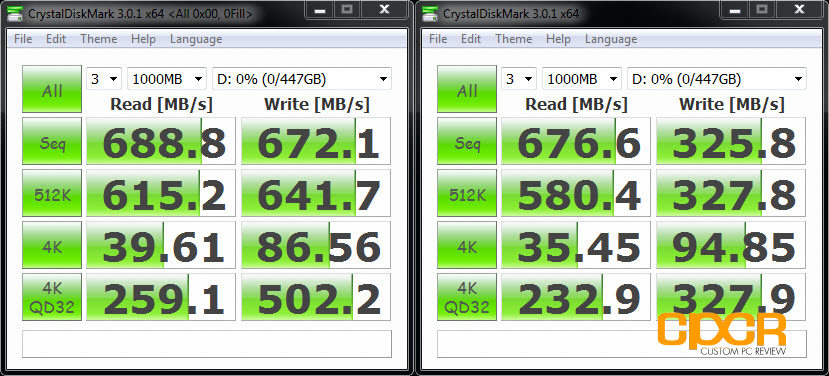Viewport: 829px width, 376px height.
Task: Open Theme menu in right window
Action: (x=513, y=39)
